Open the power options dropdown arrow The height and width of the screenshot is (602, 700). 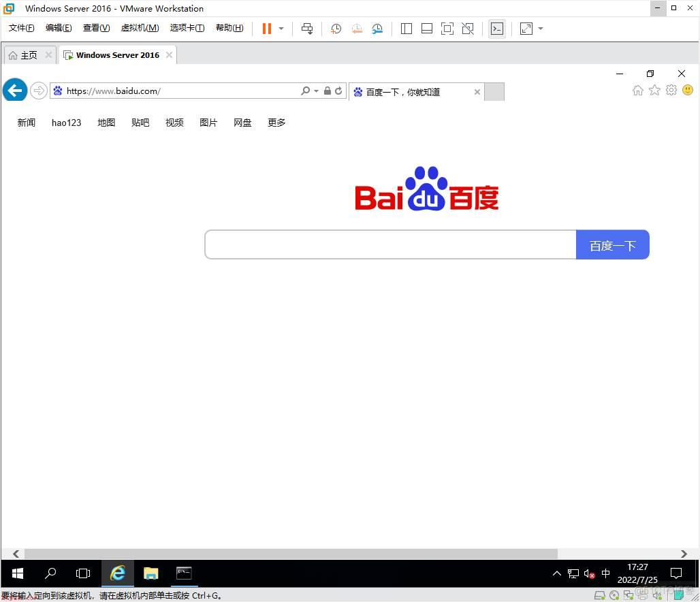point(281,29)
